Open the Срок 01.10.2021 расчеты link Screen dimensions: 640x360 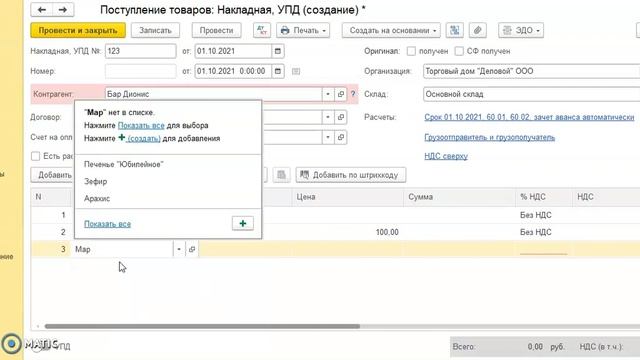tap(529, 117)
